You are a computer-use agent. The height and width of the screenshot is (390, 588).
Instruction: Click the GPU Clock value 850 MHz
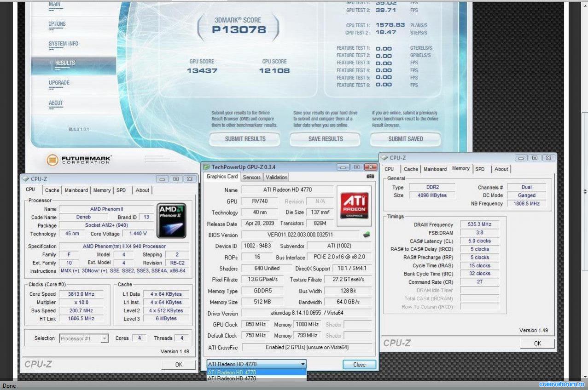tap(256, 325)
